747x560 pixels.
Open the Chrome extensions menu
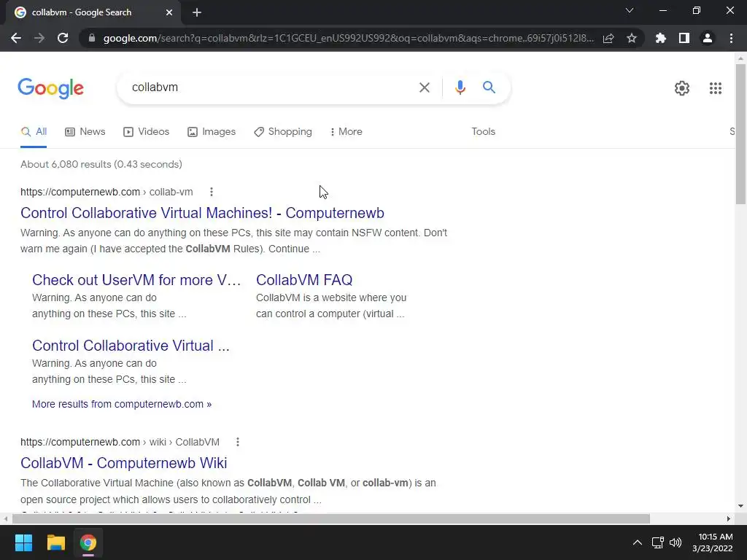click(660, 38)
